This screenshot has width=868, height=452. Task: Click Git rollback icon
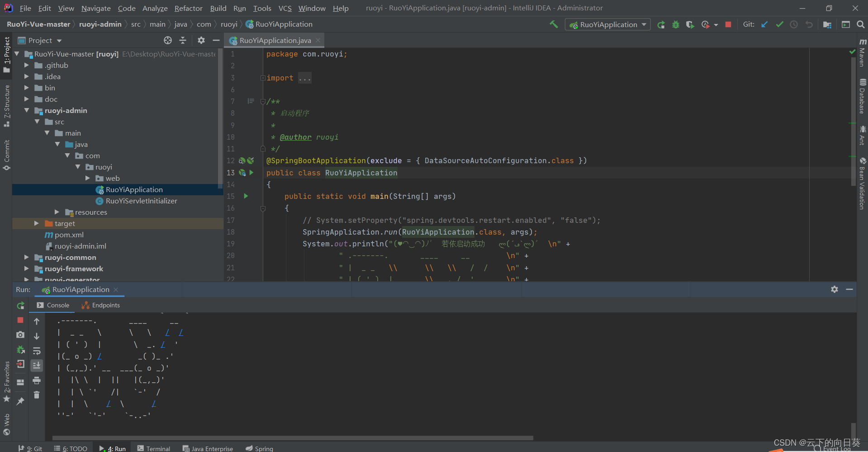[x=809, y=24]
